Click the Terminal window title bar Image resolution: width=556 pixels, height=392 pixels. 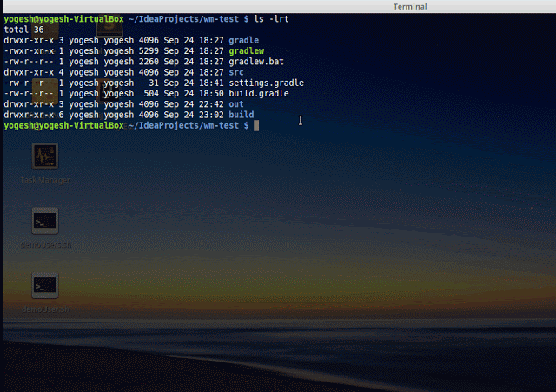point(278,6)
